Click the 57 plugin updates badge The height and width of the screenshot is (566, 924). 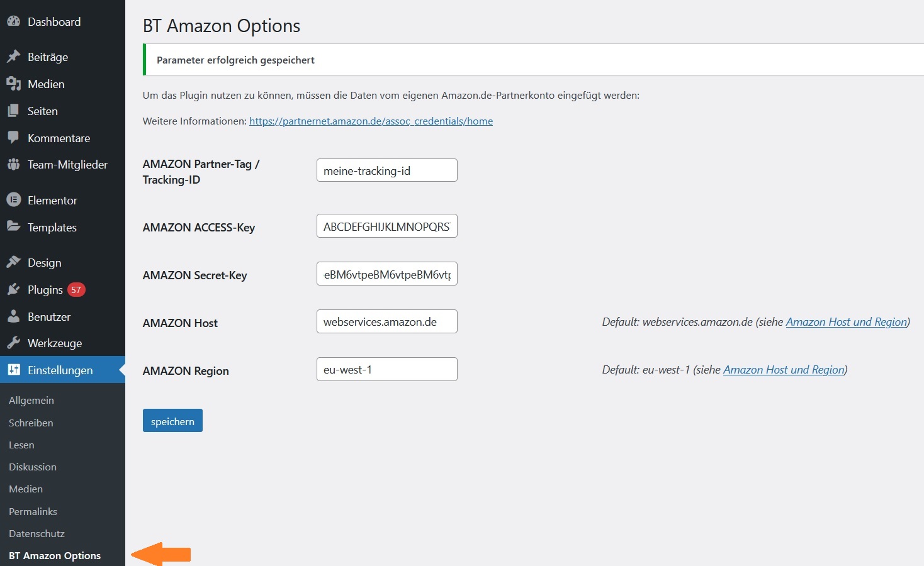76,290
